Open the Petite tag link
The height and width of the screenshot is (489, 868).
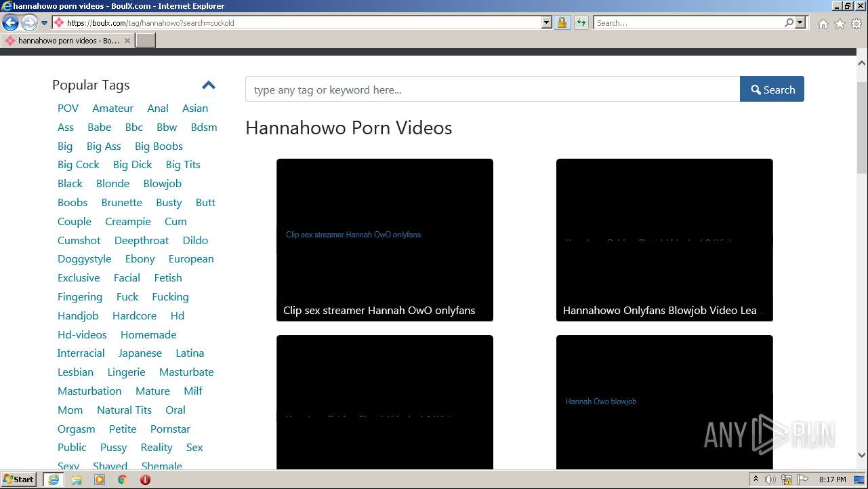click(x=123, y=429)
